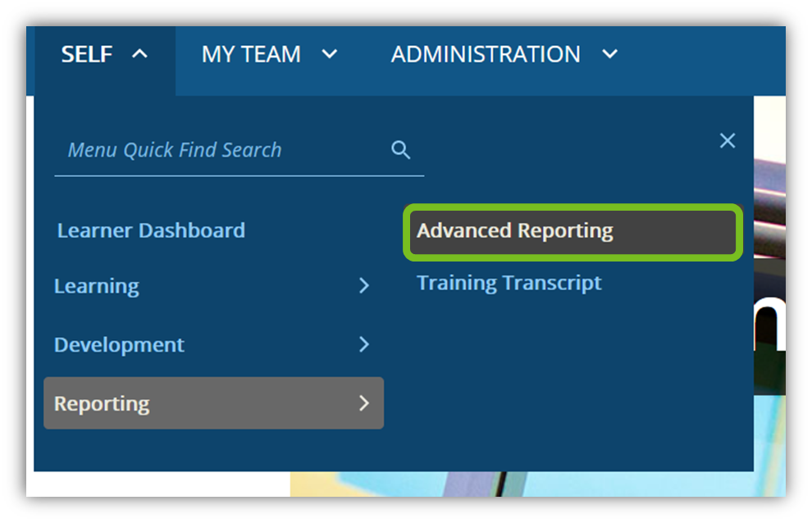Image resolution: width=812 pixels, height=523 pixels.
Task: Click the down chevron beside MY TEAM
Action: tap(329, 54)
